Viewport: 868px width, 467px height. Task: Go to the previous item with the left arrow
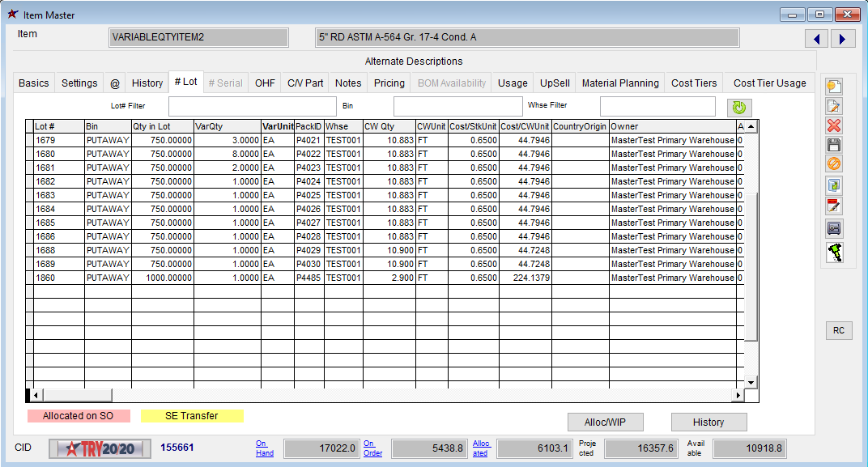(x=816, y=39)
